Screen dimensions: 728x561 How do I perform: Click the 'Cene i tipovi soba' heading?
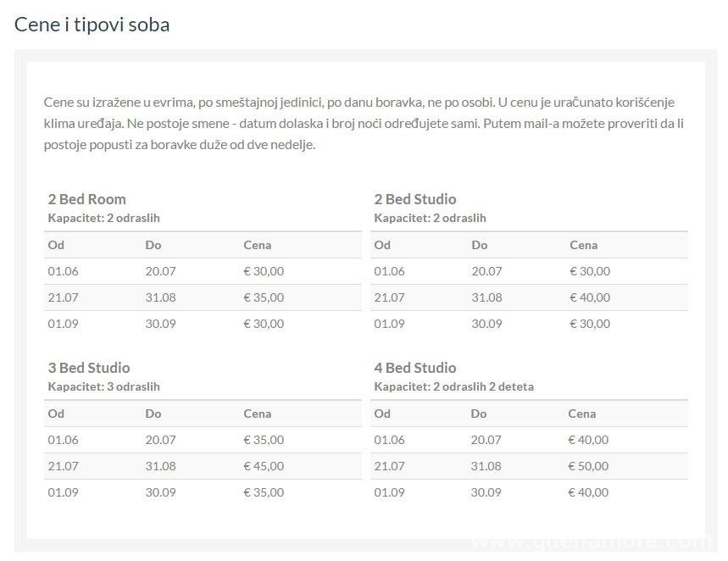pyautogui.click(x=92, y=25)
